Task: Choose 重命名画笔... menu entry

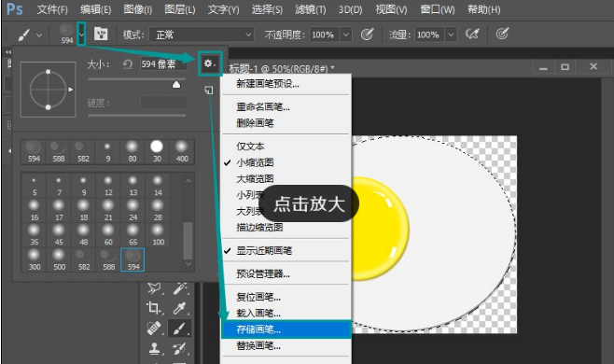Action: (263, 107)
